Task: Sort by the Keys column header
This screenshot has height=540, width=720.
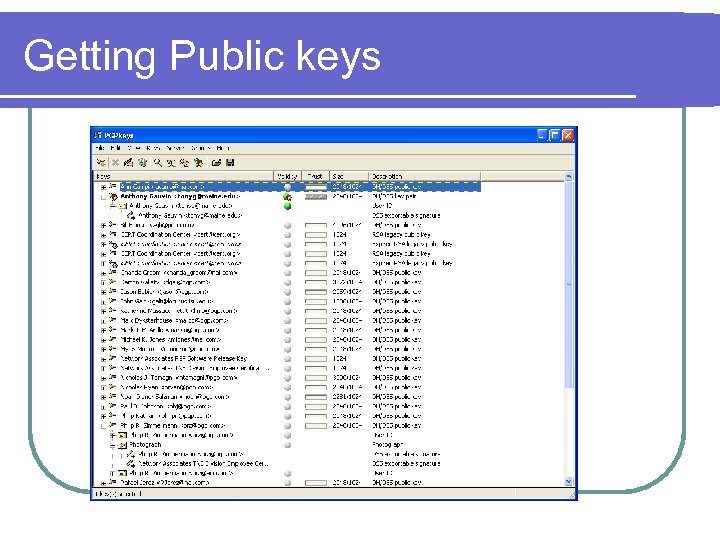Action: click(x=184, y=176)
